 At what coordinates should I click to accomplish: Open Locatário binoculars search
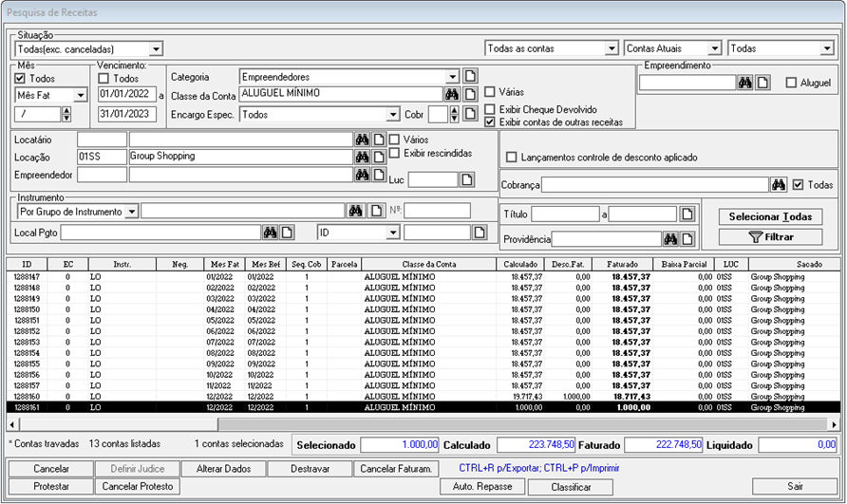coord(362,140)
